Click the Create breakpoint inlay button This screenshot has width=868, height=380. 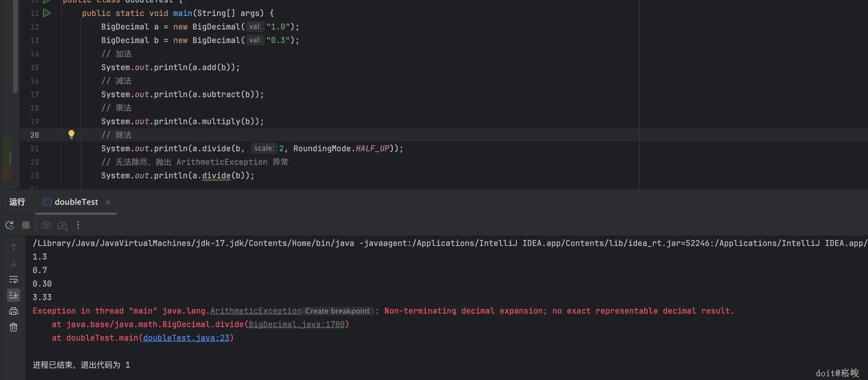point(337,311)
